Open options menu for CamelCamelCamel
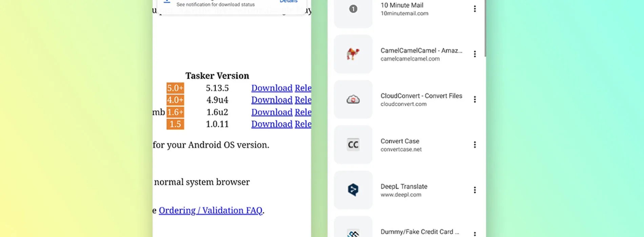 (475, 54)
